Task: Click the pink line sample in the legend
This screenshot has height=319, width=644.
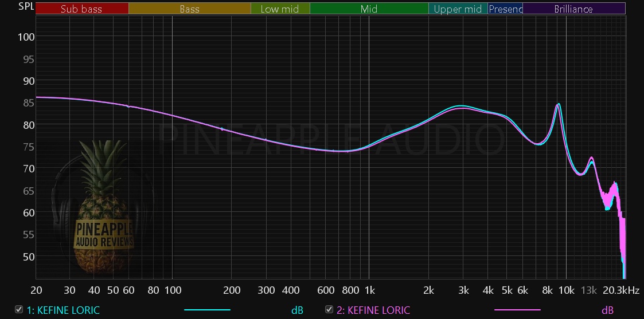Action: (517, 310)
